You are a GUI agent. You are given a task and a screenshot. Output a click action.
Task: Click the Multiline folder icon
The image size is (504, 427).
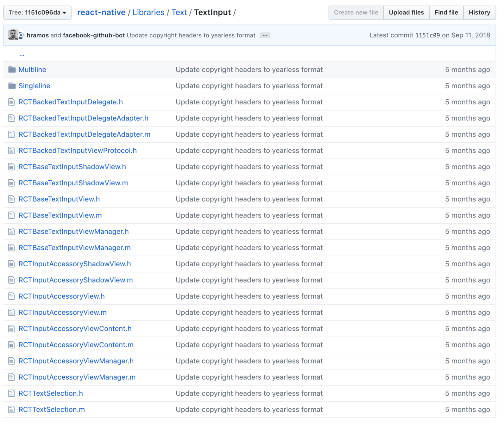point(12,70)
